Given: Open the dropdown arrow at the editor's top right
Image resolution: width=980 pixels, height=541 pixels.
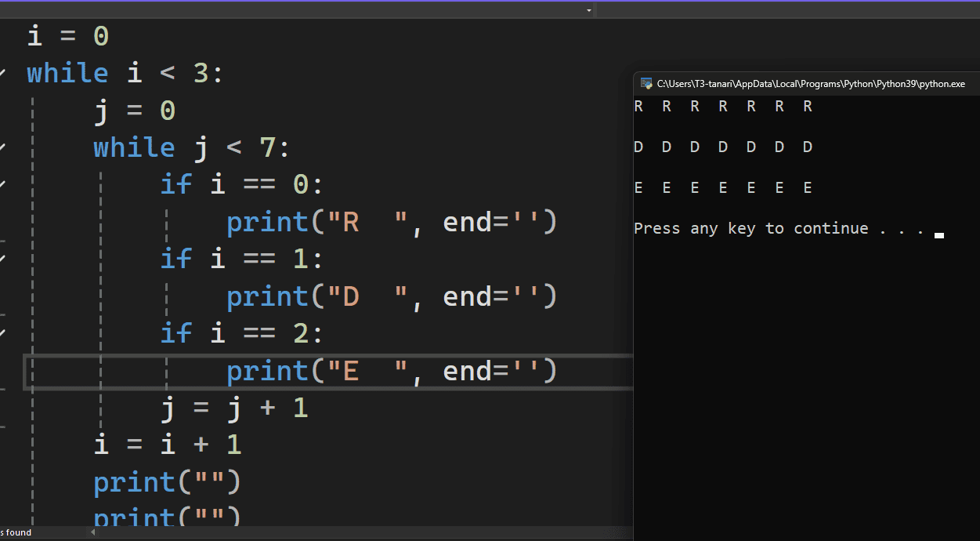Looking at the screenshot, I should tap(588, 9).
